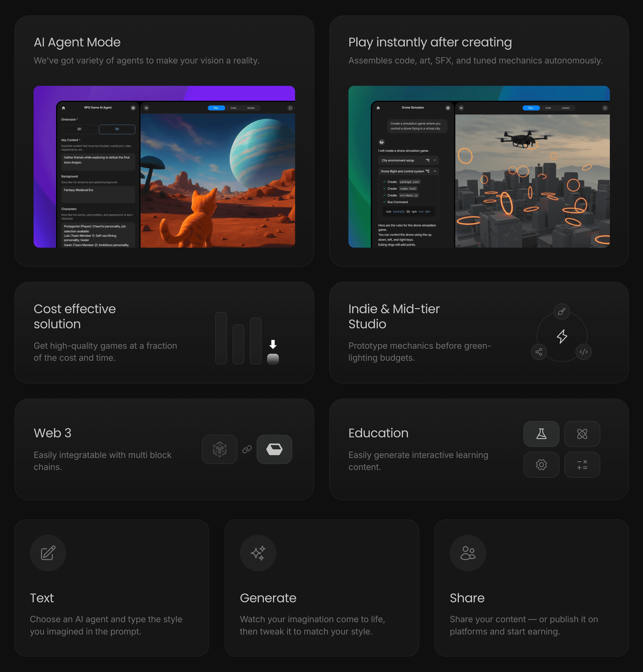The height and width of the screenshot is (672, 643).
Task: Click the cube blockchain icon
Action: point(219,449)
